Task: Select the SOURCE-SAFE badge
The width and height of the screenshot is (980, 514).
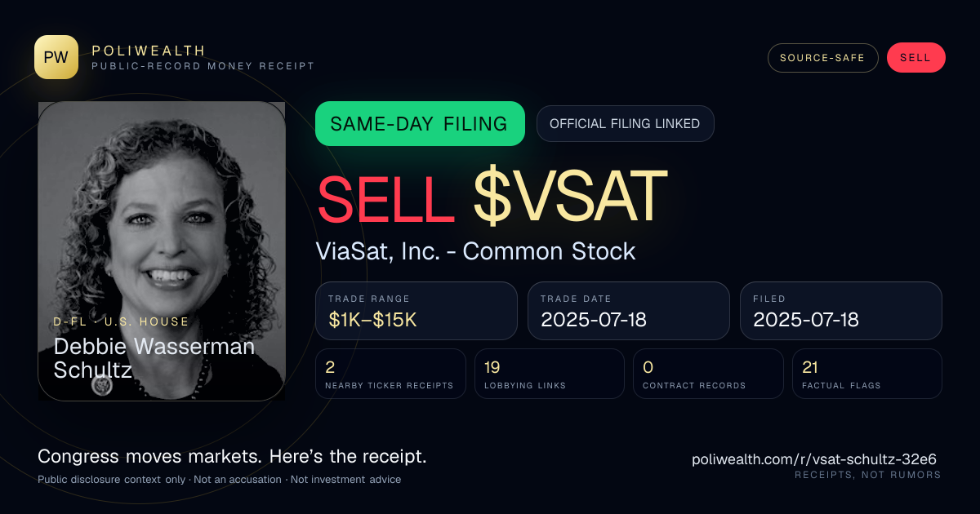Action: click(823, 58)
